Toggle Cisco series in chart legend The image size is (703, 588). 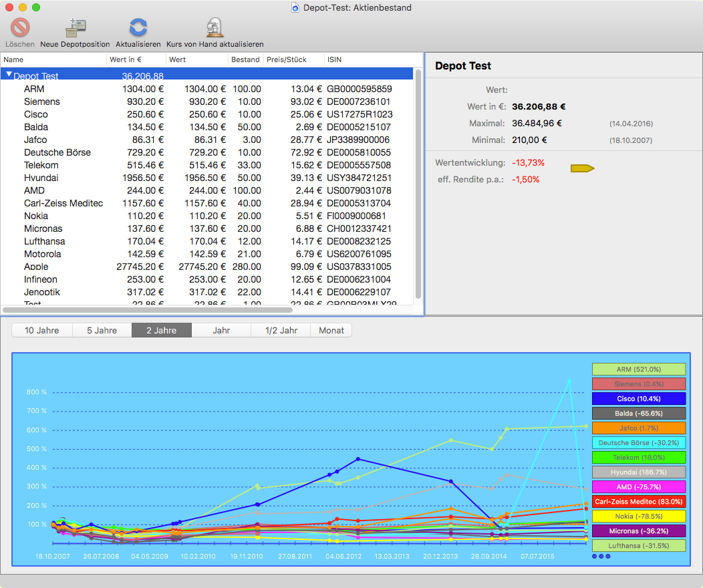(638, 399)
